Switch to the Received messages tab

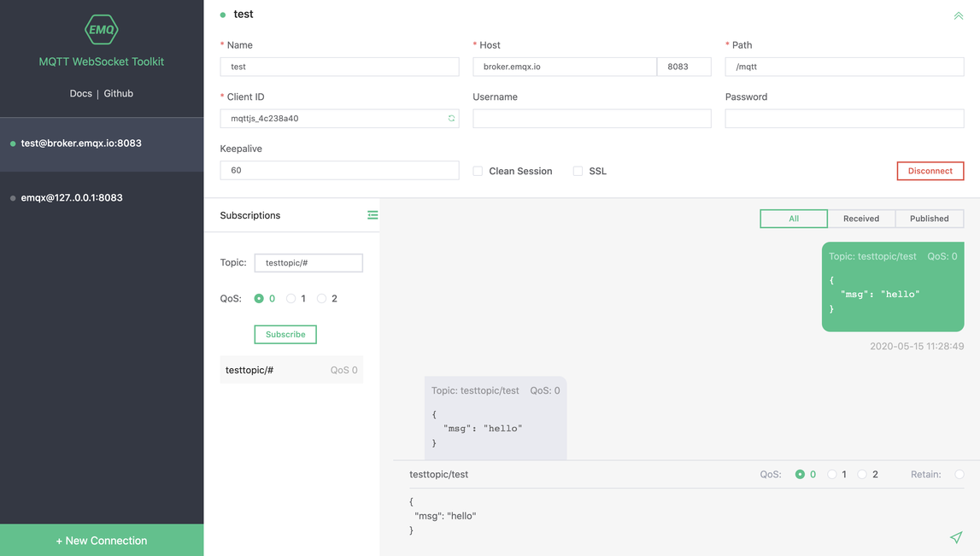861,219
